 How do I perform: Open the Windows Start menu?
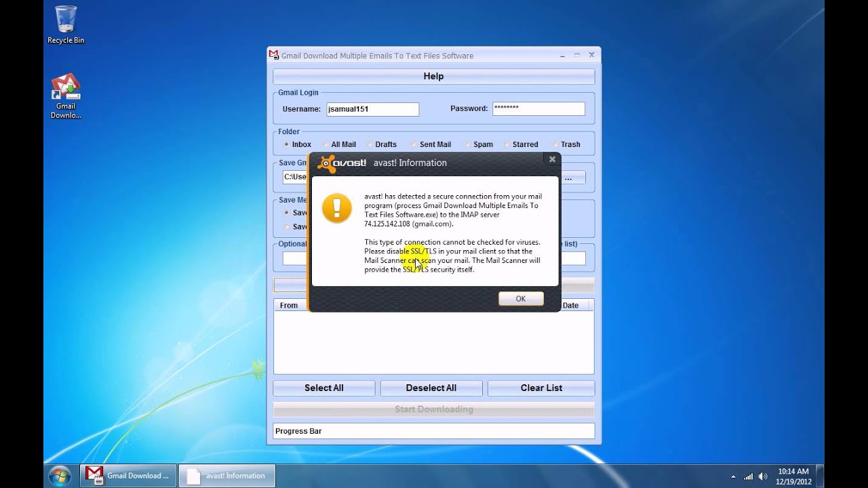tap(60, 475)
